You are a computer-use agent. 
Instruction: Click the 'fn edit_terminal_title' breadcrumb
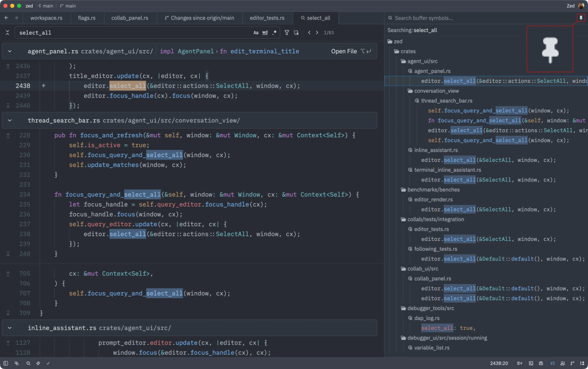[259, 51]
